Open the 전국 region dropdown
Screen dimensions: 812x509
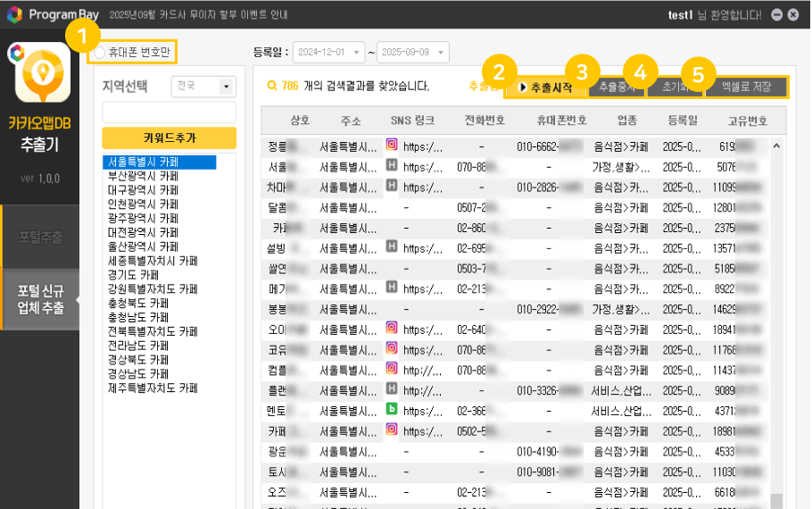225,87
